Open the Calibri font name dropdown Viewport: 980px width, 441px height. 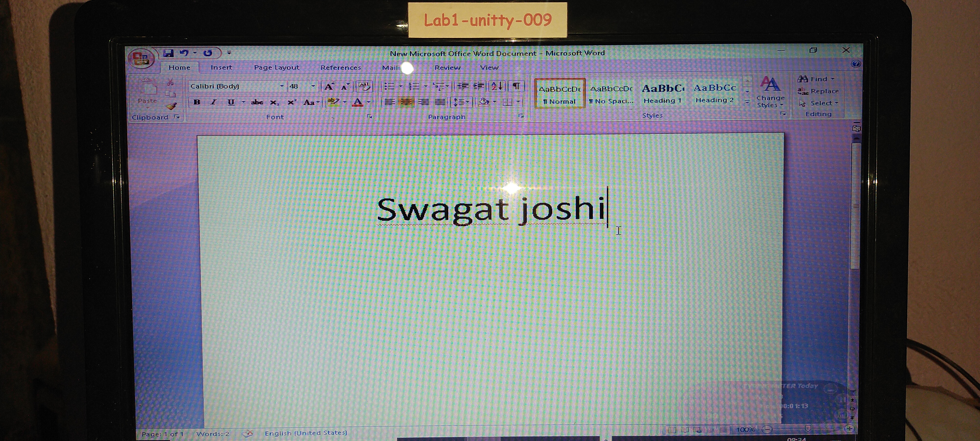282,86
